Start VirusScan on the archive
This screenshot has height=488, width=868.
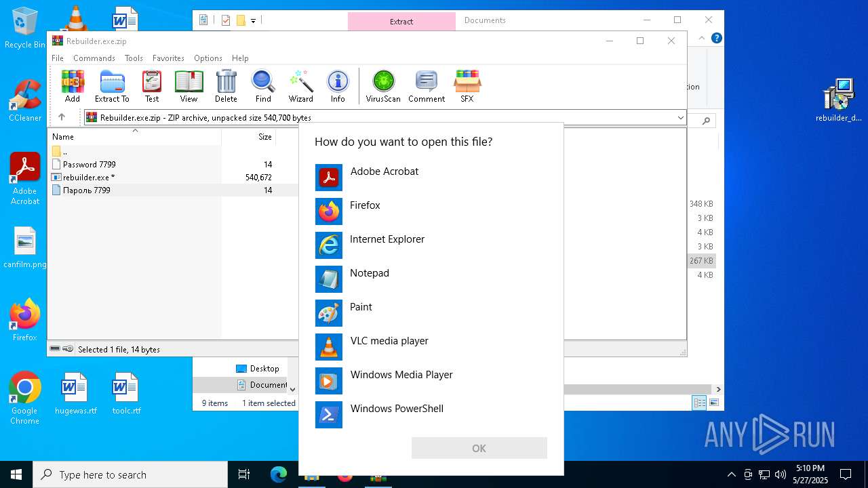point(383,86)
